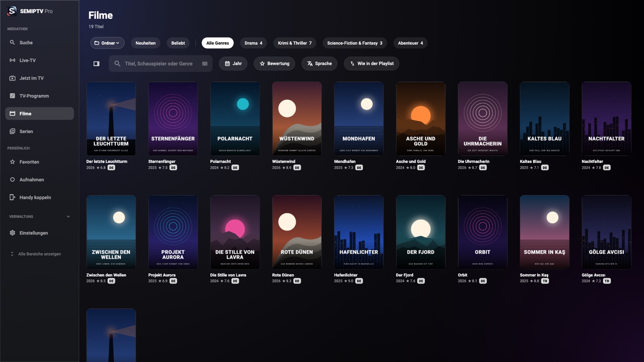The width and height of the screenshot is (644, 362).
Task: Open the Serien library
Action: tap(39, 131)
